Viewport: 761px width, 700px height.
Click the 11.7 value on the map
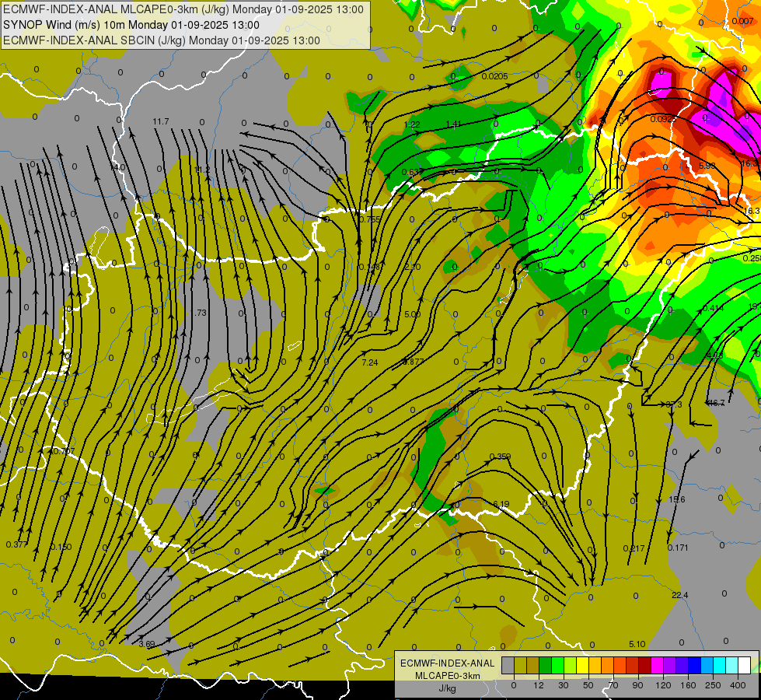(x=161, y=121)
